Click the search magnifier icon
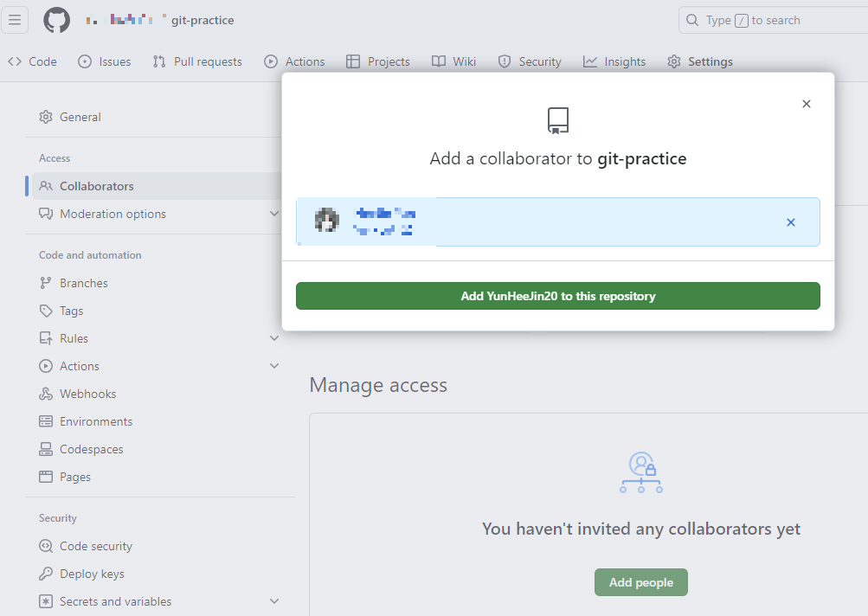 (692, 21)
